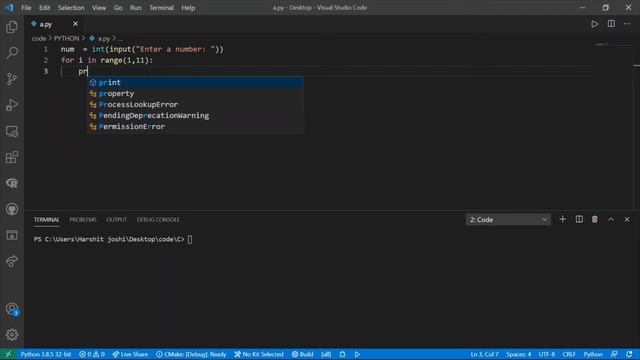Image resolution: width=640 pixels, height=360 pixels.
Task: Open the Remote Explorer view
Action: coord(12,131)
